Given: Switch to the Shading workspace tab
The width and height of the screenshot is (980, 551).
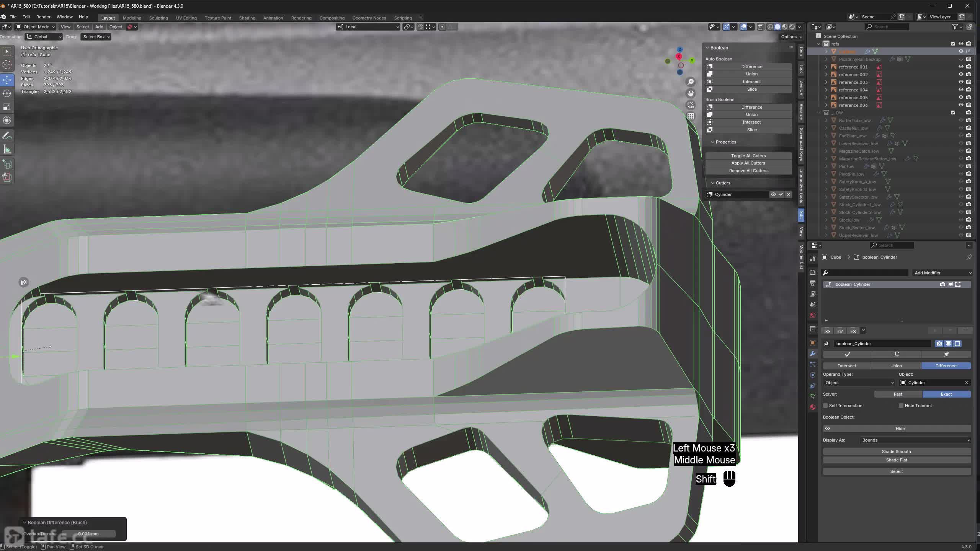Looking at the screenshot, I should (247, 18).
